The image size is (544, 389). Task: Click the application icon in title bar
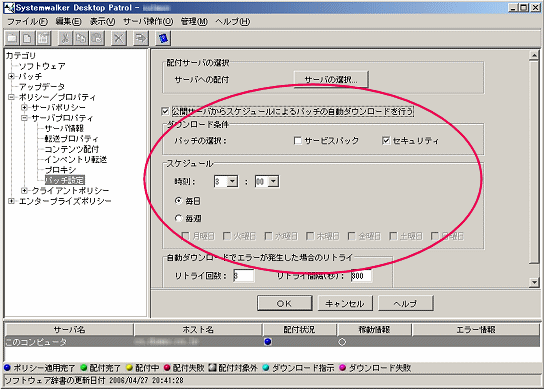(9, 8)
